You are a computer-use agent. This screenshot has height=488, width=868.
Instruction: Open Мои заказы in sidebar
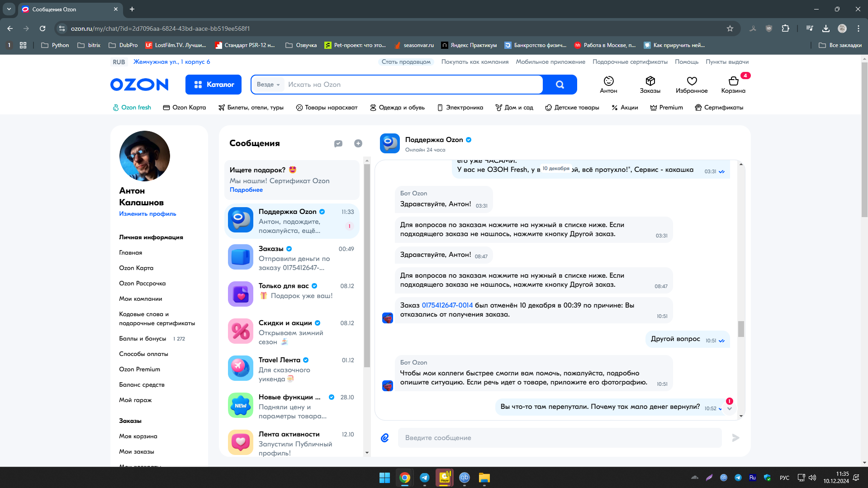click(x=137, y=452)
